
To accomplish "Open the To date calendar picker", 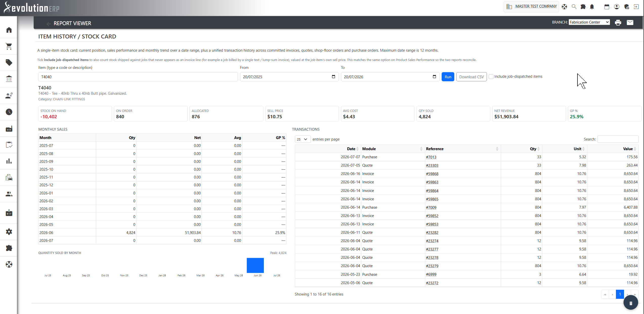I will click(x=434, y=77).
